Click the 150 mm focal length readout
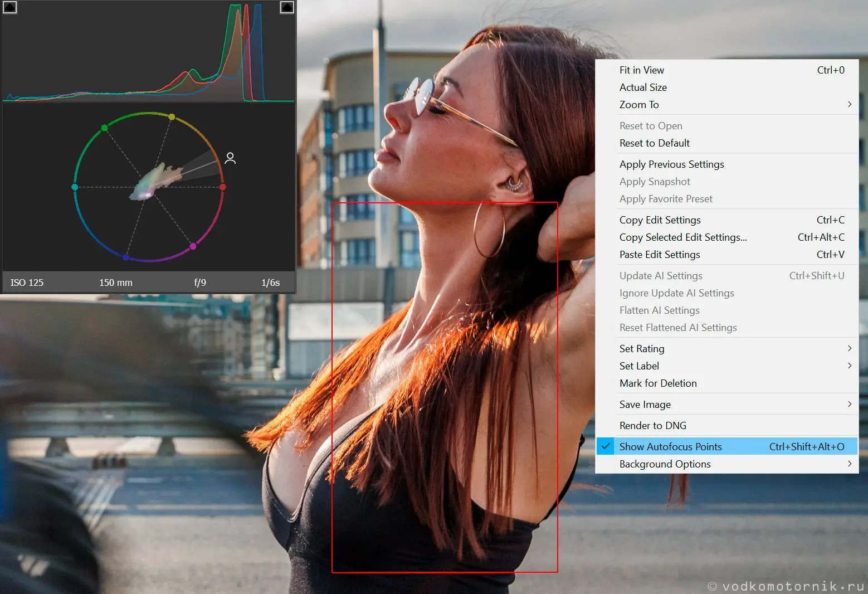 pyautogui.click(x=116, y=283)
